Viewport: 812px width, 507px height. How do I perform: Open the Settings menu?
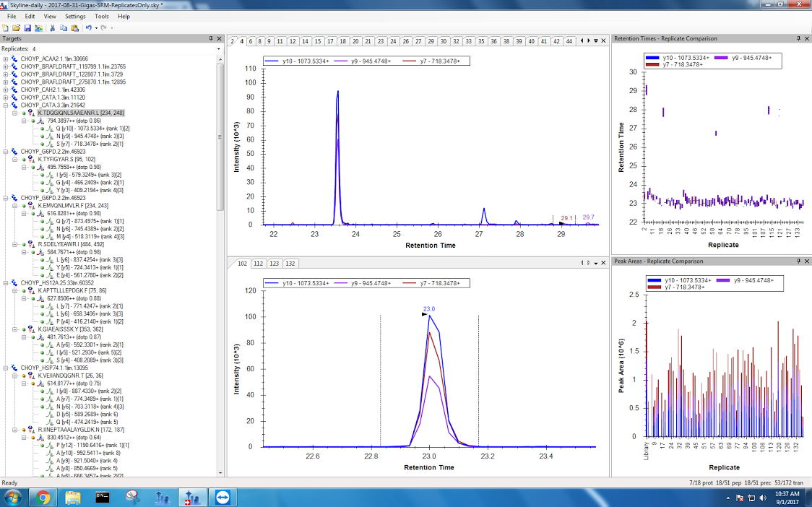(74, 16)
